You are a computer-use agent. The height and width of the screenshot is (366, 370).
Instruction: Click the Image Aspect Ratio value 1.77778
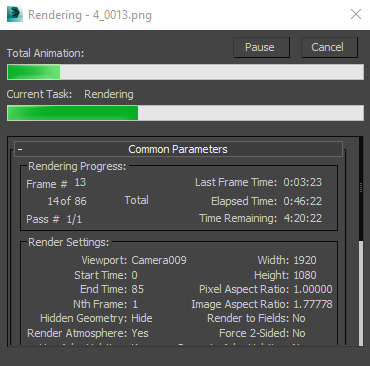tap(313, 304)
